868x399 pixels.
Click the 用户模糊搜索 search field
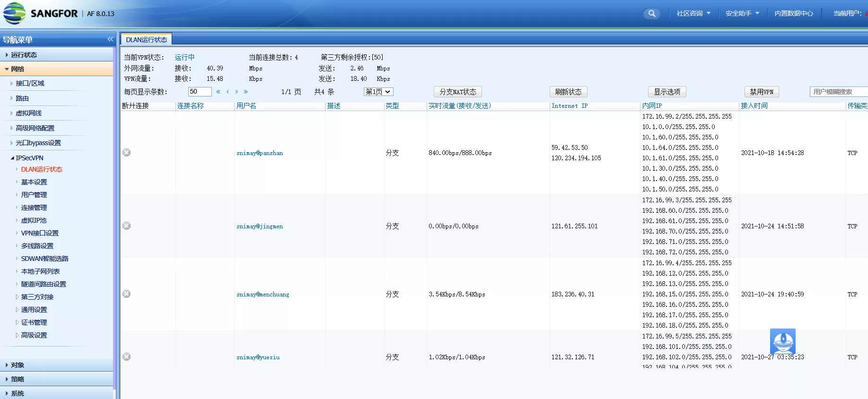click(838, 92)
